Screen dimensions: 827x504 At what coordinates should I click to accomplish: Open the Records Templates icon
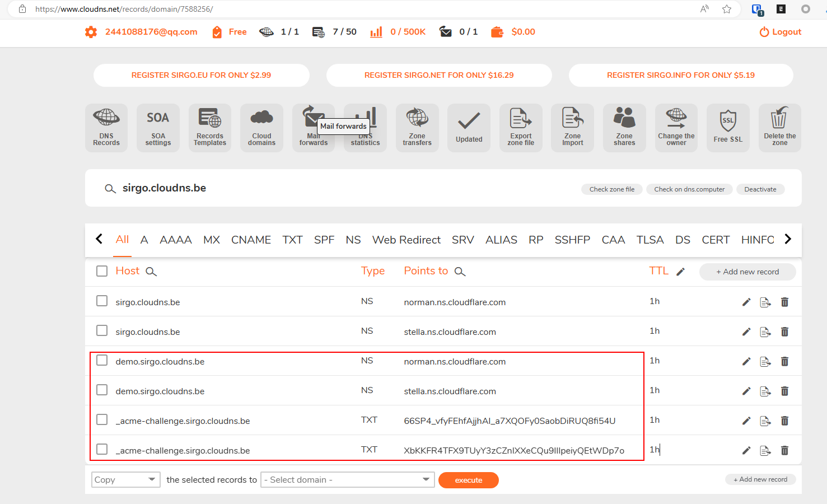coord(210,128)
